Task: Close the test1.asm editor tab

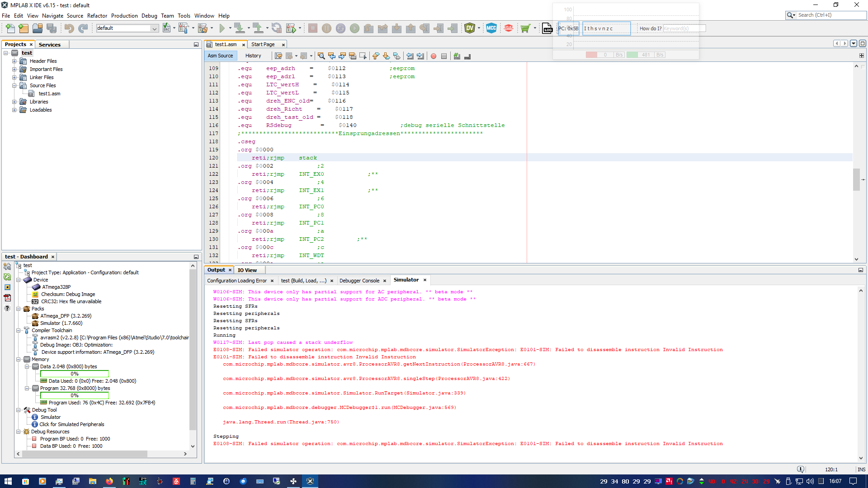Action: 244,45
